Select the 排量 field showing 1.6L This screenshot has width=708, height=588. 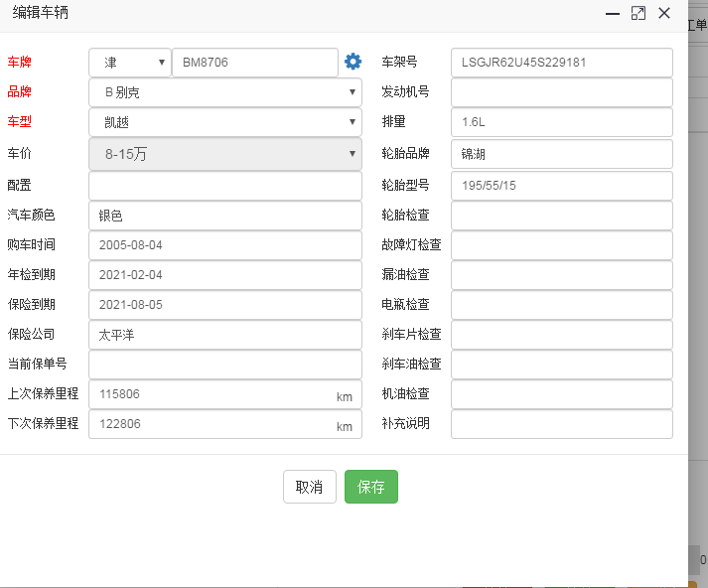pyautogui.click(x=561, y=122)
